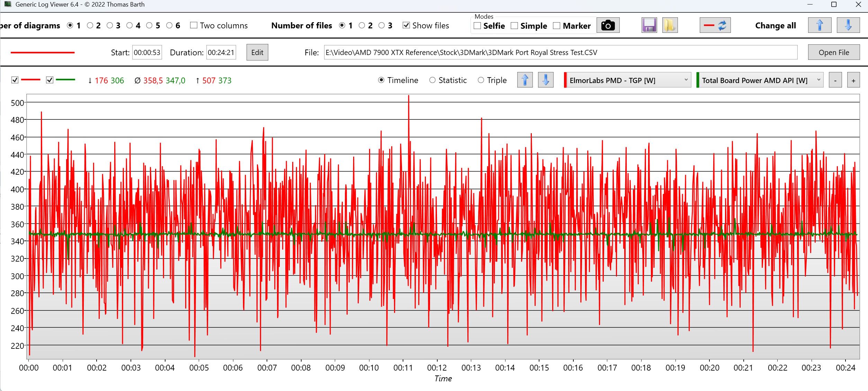Click Change all blue down arrow

[848, 26]
